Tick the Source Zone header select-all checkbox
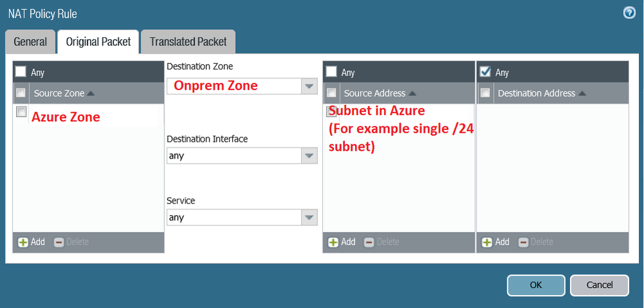 pyautogui.click(x=21, y=93)
